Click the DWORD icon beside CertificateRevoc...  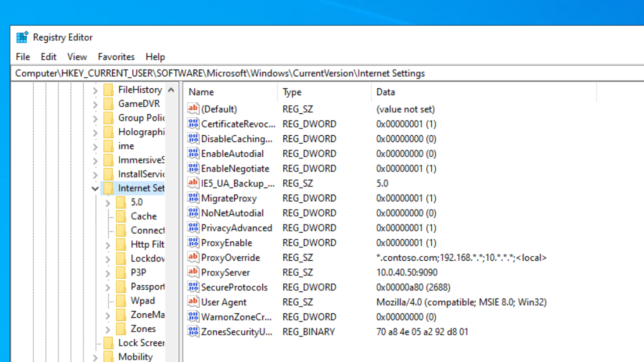(x=193, y=124)
